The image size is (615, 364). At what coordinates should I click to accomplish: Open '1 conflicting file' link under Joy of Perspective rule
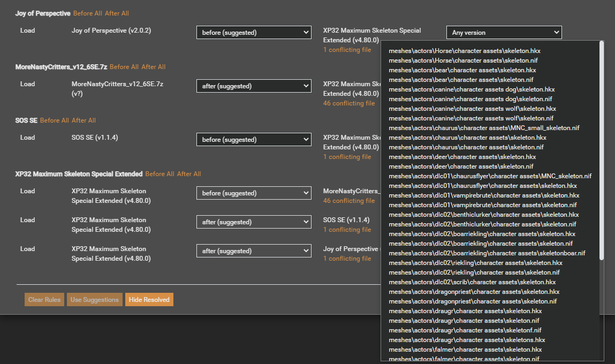tap(347, 50)
